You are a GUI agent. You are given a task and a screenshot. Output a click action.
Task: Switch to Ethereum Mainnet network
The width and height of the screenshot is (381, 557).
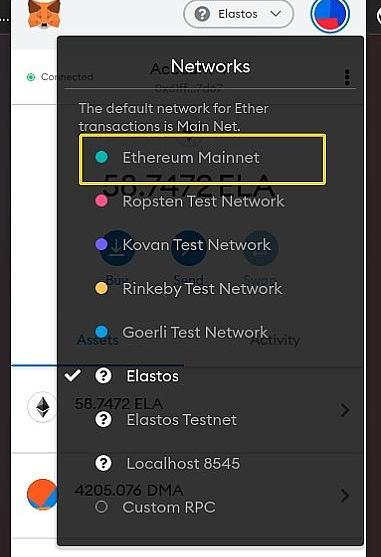(x=202, y=159)
